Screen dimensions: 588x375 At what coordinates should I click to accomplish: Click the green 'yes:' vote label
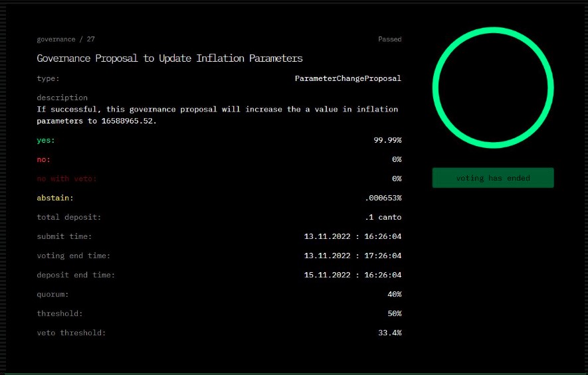(46, 140)
